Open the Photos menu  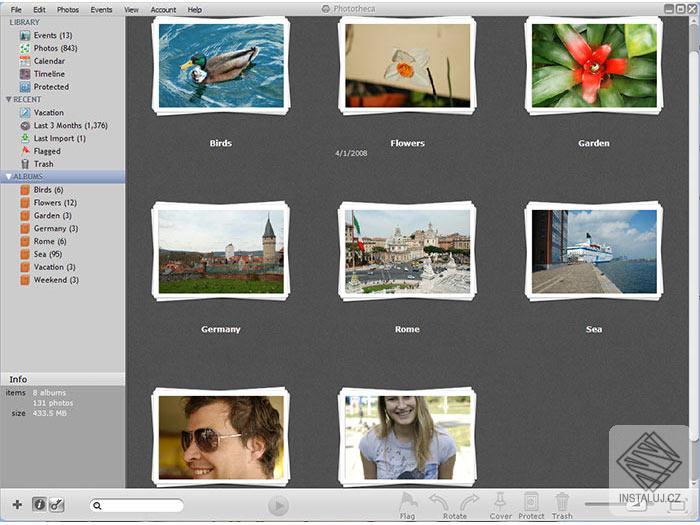68,9
